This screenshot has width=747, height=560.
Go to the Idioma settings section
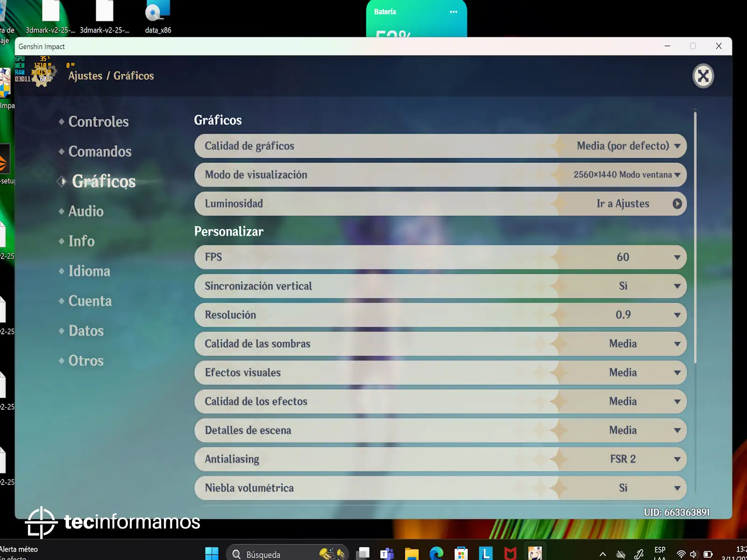tap(89, 271)
